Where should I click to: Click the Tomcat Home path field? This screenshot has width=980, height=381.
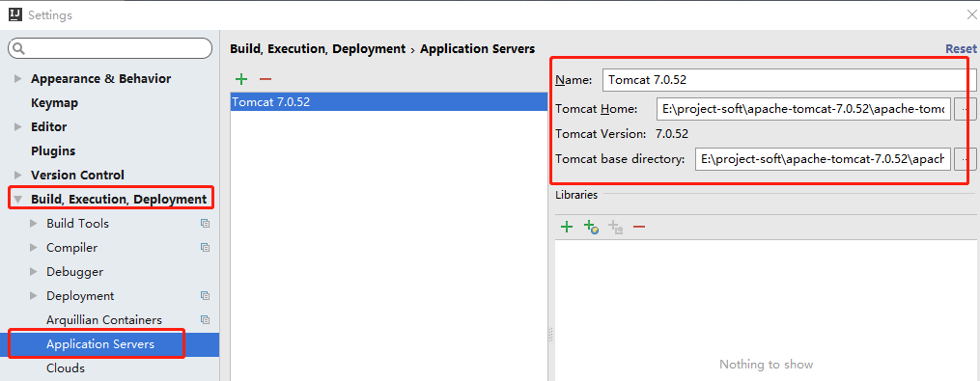click(x=803, y=109)
